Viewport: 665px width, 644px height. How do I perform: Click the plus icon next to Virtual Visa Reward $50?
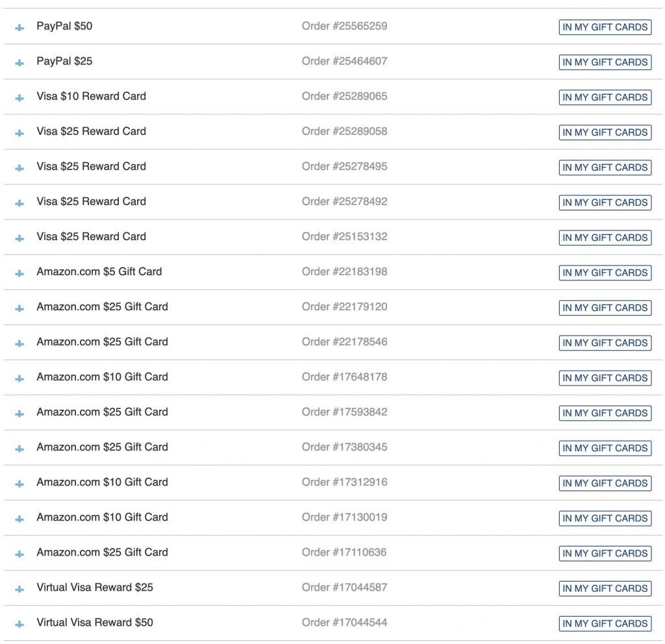point(19,623)
